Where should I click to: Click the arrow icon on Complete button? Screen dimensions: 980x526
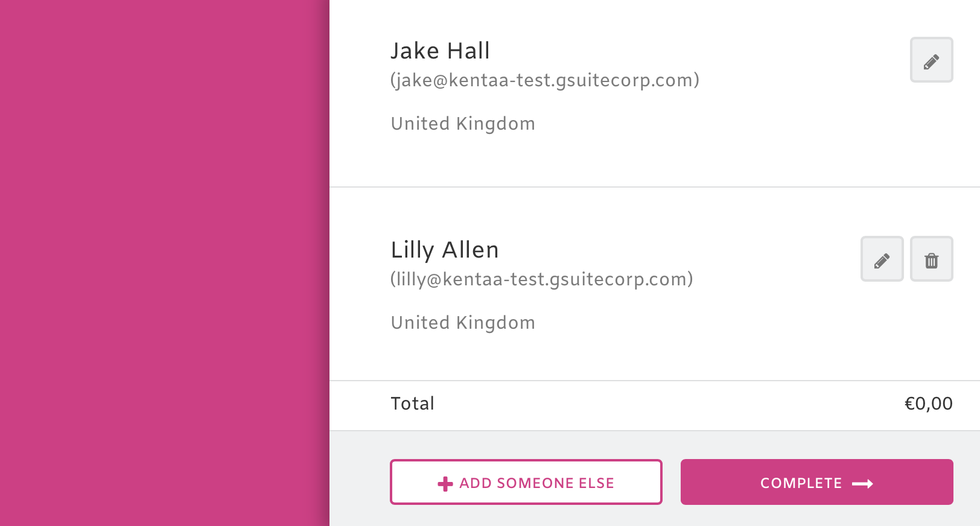click(x=862, y=484)
